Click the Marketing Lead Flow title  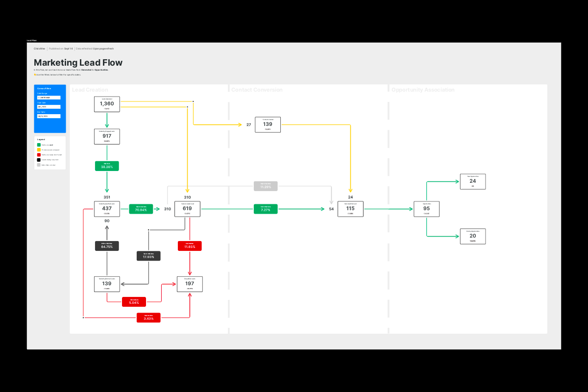[78, 63]
